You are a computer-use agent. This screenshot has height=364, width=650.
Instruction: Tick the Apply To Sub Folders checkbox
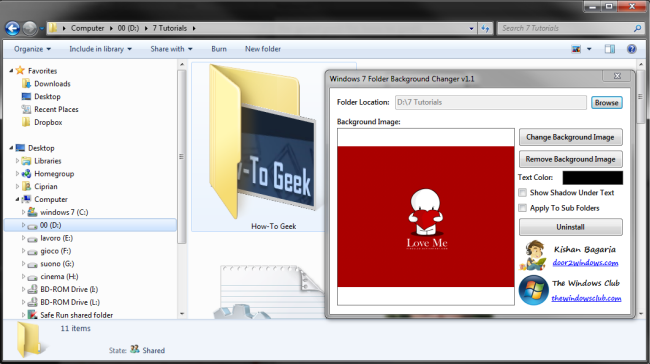pos(522,208)
